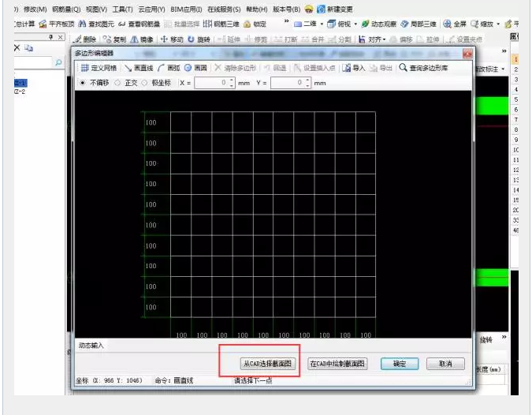This screenshot has width=532, height=415.
Task: Open 云应用(Y) menu
Action: tap(151, 9)
